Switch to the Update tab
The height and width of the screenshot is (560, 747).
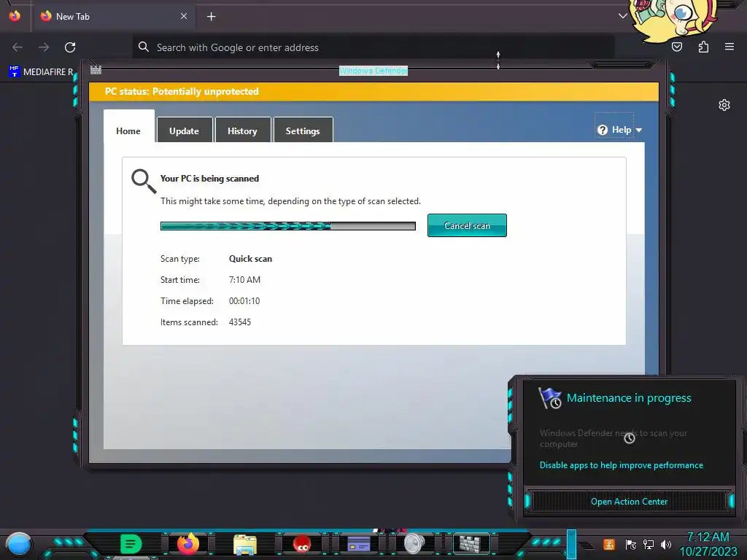[185, 131]
